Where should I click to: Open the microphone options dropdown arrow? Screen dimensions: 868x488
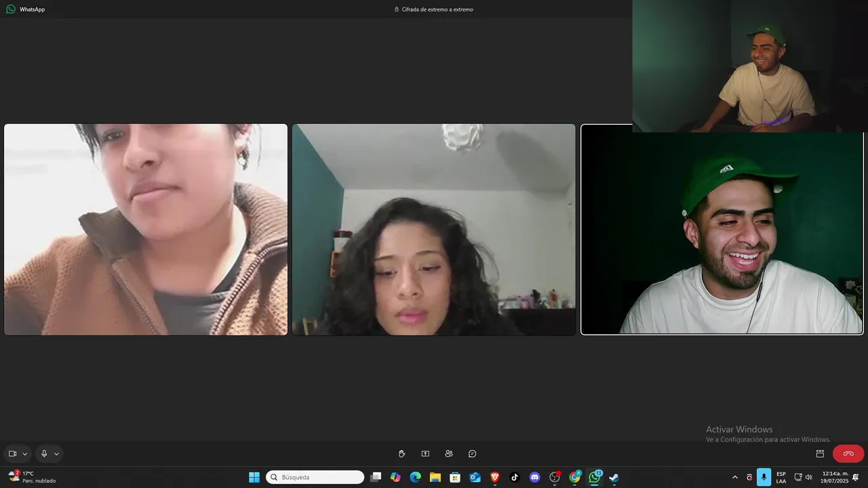point(56,454)
